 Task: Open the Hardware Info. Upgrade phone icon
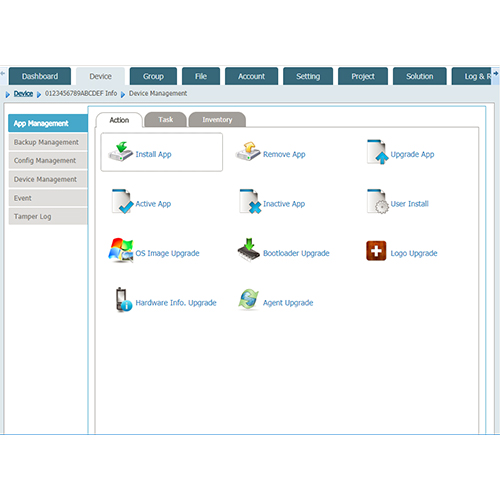click(123, 299)
